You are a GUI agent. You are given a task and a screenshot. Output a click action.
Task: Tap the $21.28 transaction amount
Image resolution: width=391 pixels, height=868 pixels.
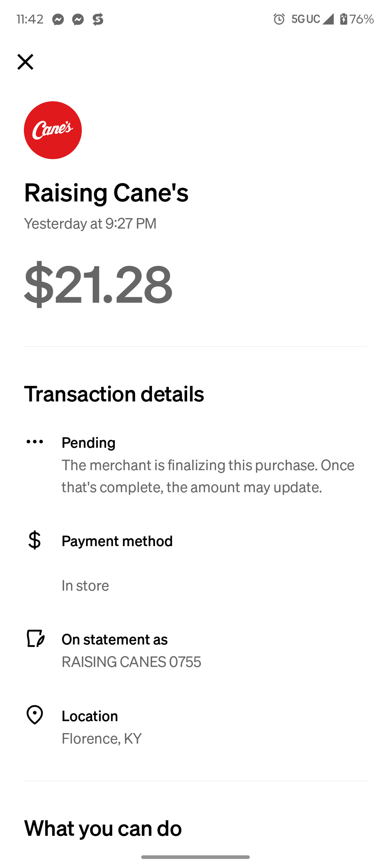[98, 284]
